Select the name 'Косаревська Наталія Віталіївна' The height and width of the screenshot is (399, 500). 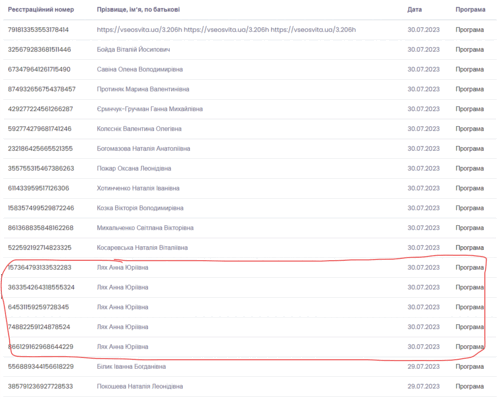(142, 248)
